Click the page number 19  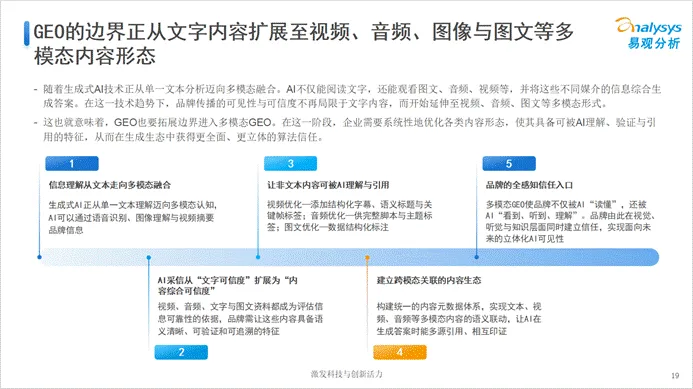[x=675, y=376]
